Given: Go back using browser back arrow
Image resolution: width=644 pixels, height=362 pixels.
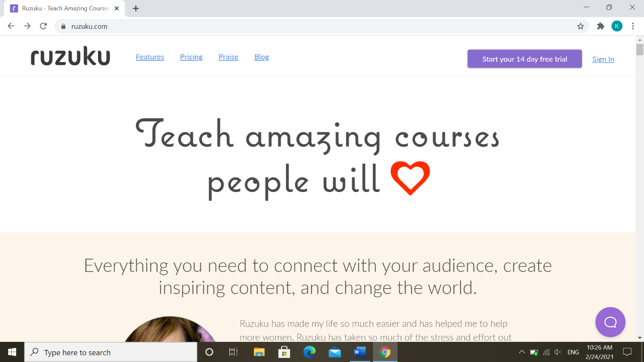Looking at the screenshot, I should [11, 26].
